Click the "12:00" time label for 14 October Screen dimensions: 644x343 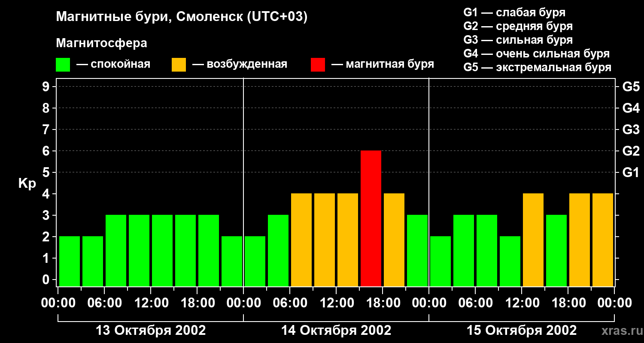(336, 303)
